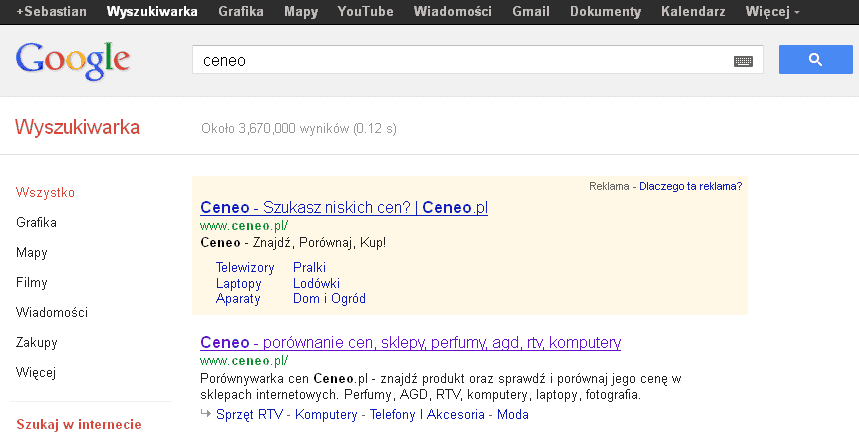Click into the search field containing ceneo
The height and width of the screenshot is (436, 859).
[460, 61]
